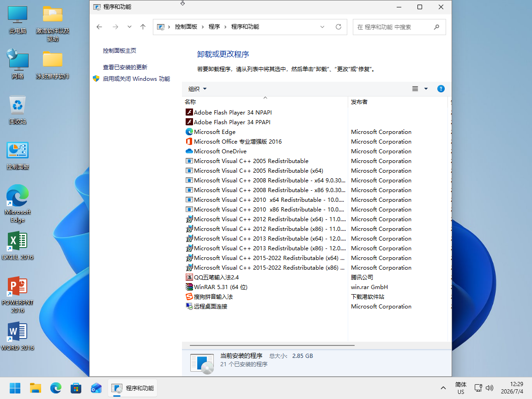Image resolution: width=532 pixels, height=399 pixels.
Task: Click the WinRAR 5.31 icon
Action: [189, 287]
